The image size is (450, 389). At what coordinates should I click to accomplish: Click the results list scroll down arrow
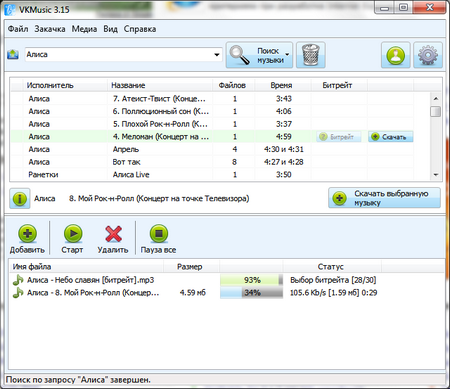click(435, 175)
